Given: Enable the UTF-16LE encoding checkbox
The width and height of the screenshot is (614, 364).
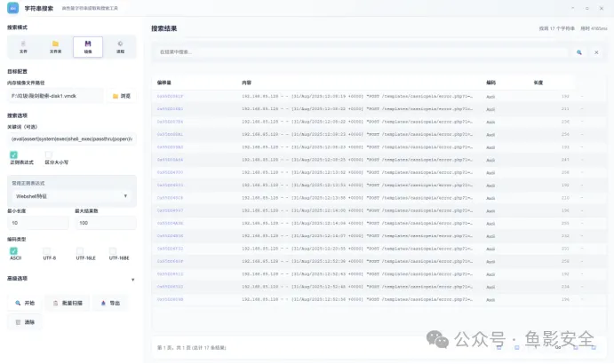Looking at the screenshot, I should (80, 250).
